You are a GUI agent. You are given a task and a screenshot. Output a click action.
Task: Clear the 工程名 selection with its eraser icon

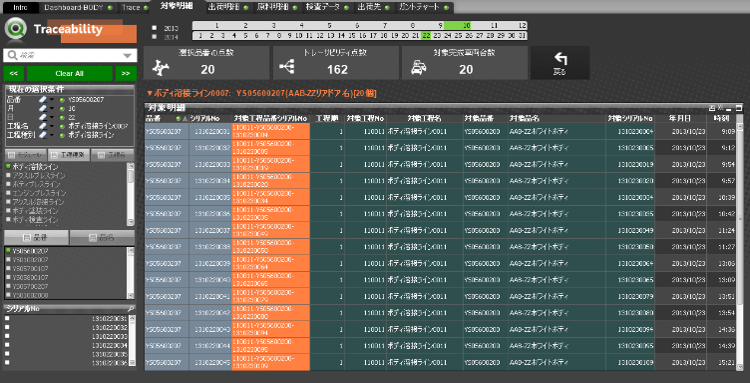click(43, 126)
